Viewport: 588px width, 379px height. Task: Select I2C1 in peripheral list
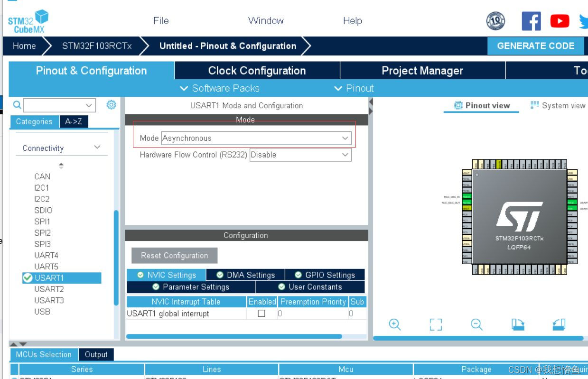pos(42,188)
